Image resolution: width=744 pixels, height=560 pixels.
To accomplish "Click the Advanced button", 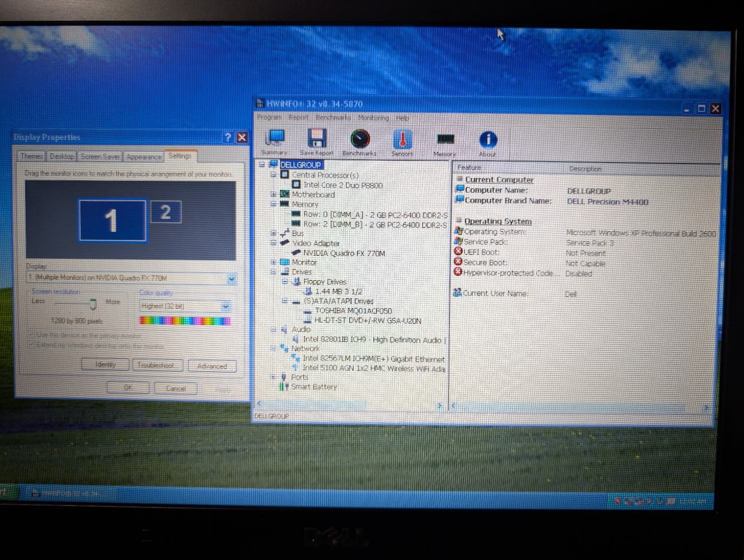I will point(212,366).
